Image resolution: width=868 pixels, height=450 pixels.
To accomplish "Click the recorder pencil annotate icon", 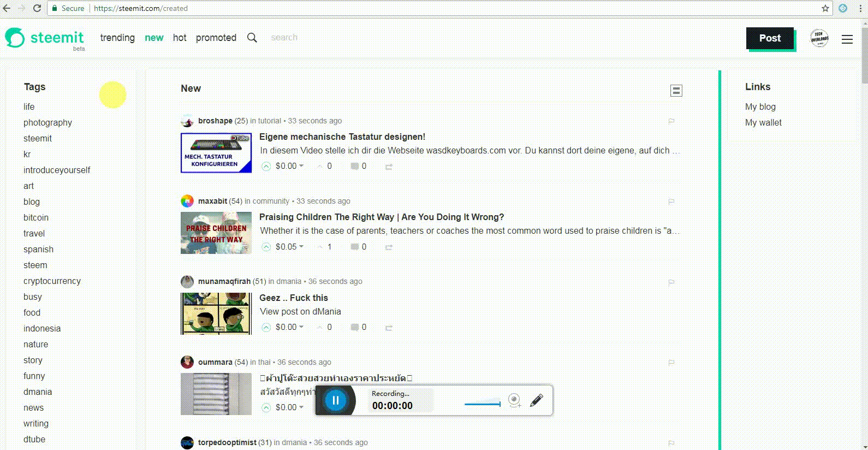I will coord(537,400).
